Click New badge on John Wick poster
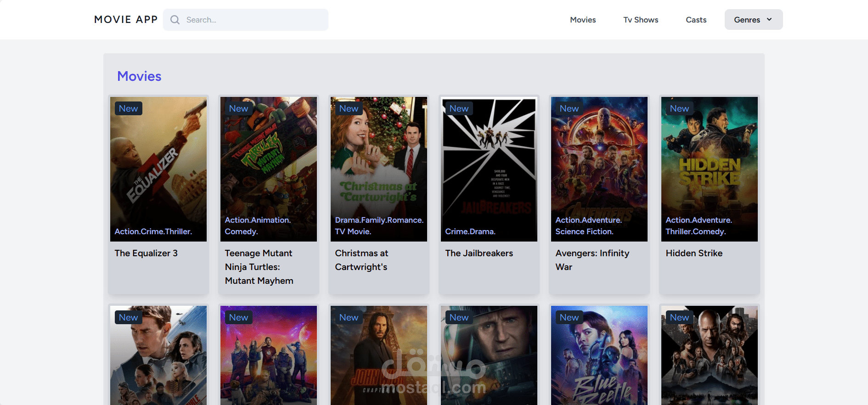This screenshot has width=868, height=405. pyautogui.click(x=349, y=317)
